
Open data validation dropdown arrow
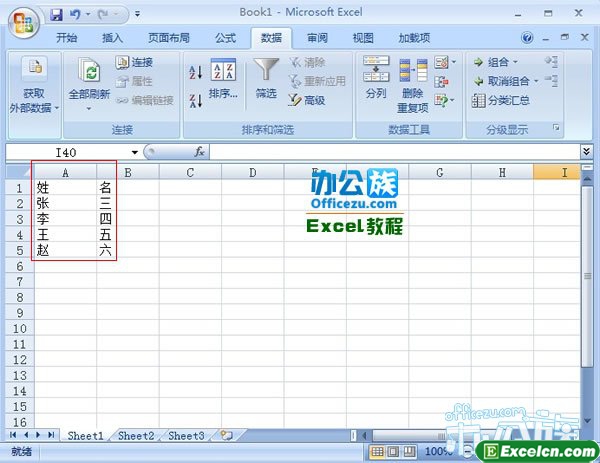click(x=454, y=62)
